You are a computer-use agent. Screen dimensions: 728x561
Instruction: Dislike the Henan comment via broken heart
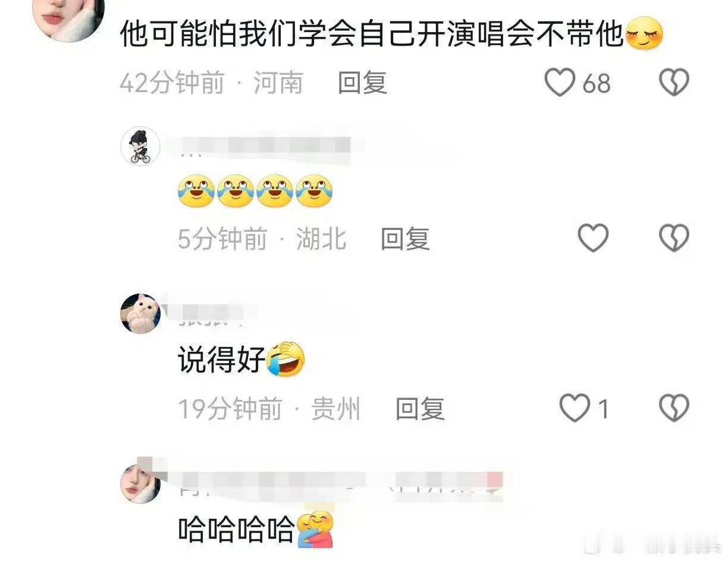(674, 83)
